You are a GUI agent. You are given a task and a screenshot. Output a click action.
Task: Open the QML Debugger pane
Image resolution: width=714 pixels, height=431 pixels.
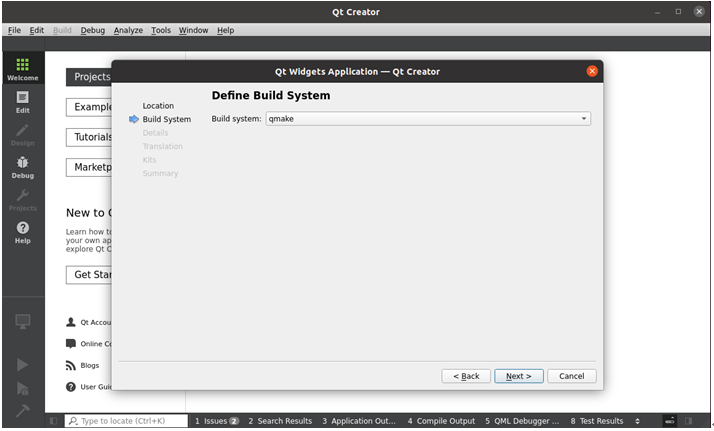click(x=522, y=421)
